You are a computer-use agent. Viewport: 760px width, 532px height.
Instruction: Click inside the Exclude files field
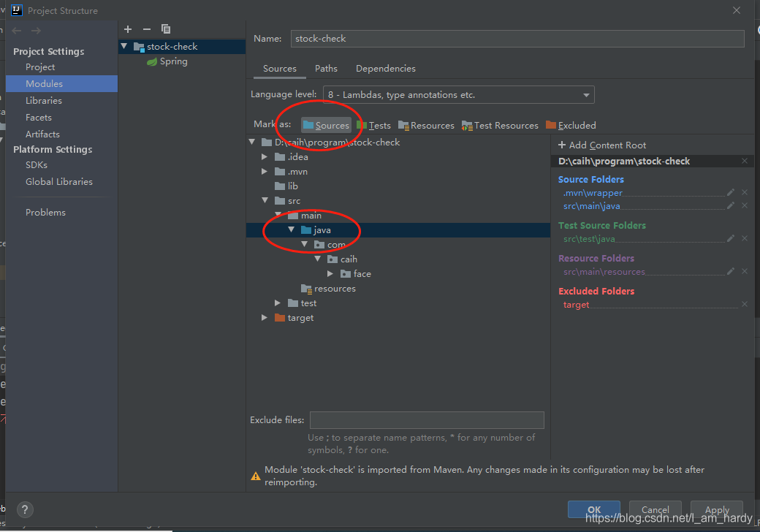427,419
